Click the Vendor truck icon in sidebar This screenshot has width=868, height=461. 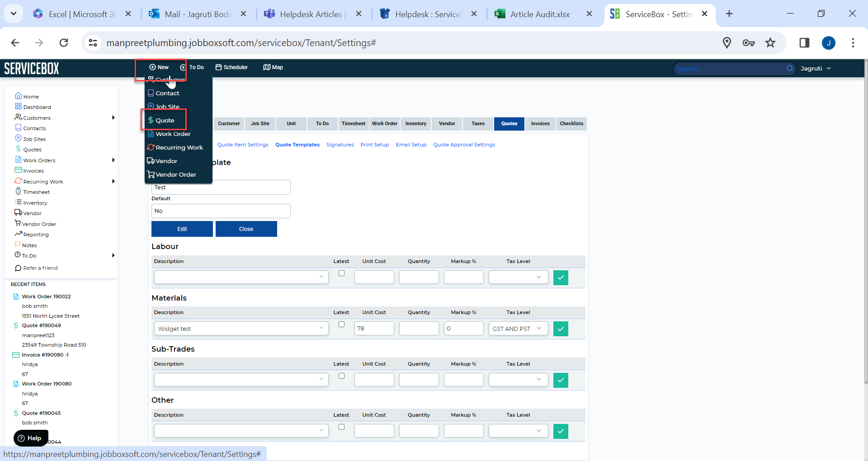point(18,212)
